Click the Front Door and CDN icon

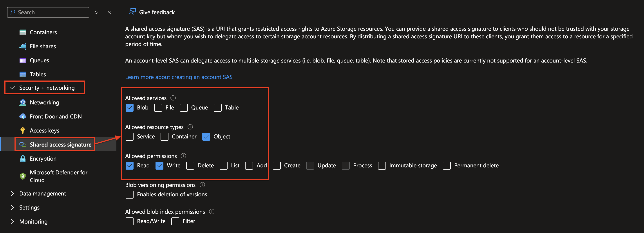point(23,117)
